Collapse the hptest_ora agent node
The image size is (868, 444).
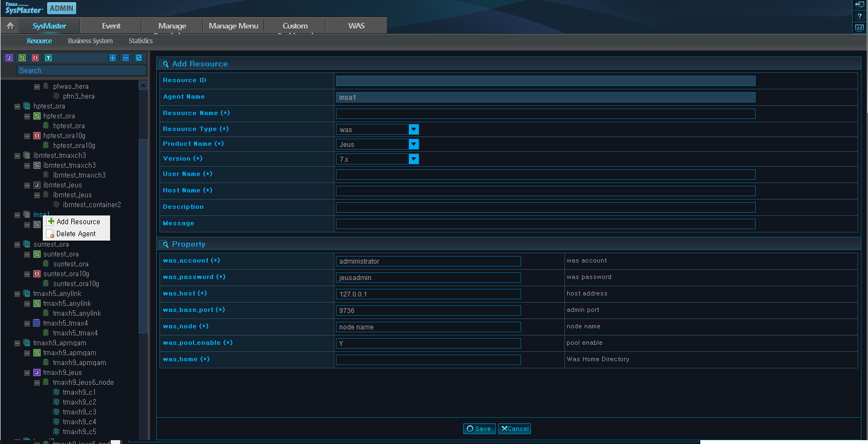pyautogui.click(x=17, y=106)
